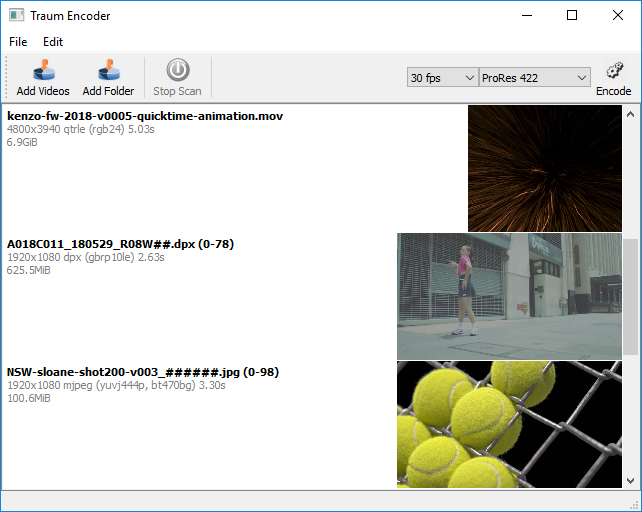
Task: Open the File menu
Action: pyautogui.click(x=18, y=42)
